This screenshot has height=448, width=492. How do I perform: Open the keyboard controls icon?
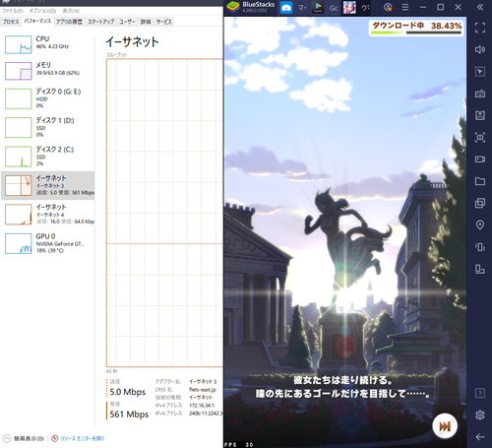click(x=480, y=94)
